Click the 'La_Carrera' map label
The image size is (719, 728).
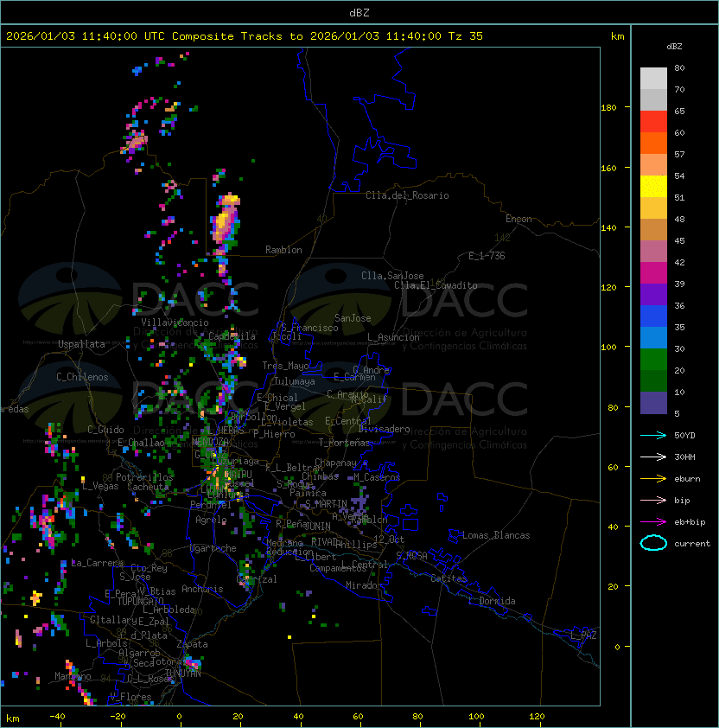point(98,563)
